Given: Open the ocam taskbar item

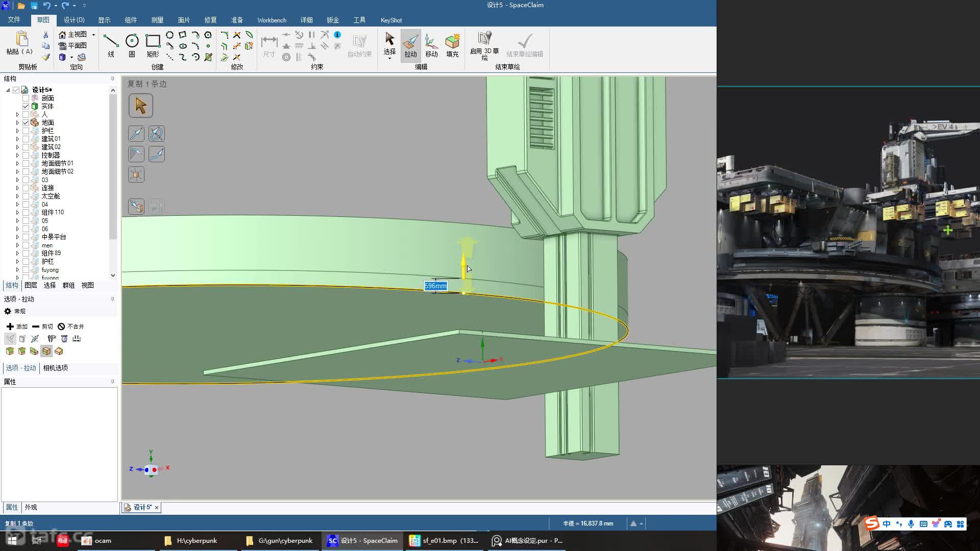Looking at the screenshot, I should tap(117, 541).
